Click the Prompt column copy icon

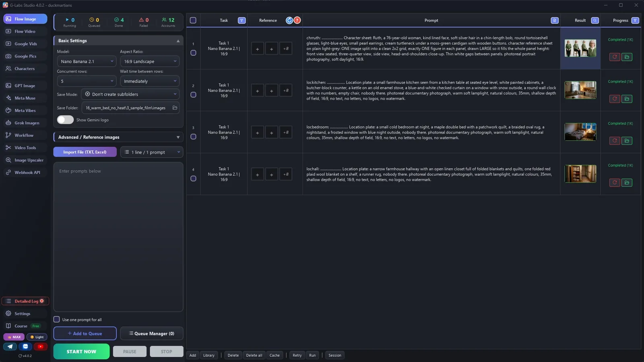tap(555, 21)
